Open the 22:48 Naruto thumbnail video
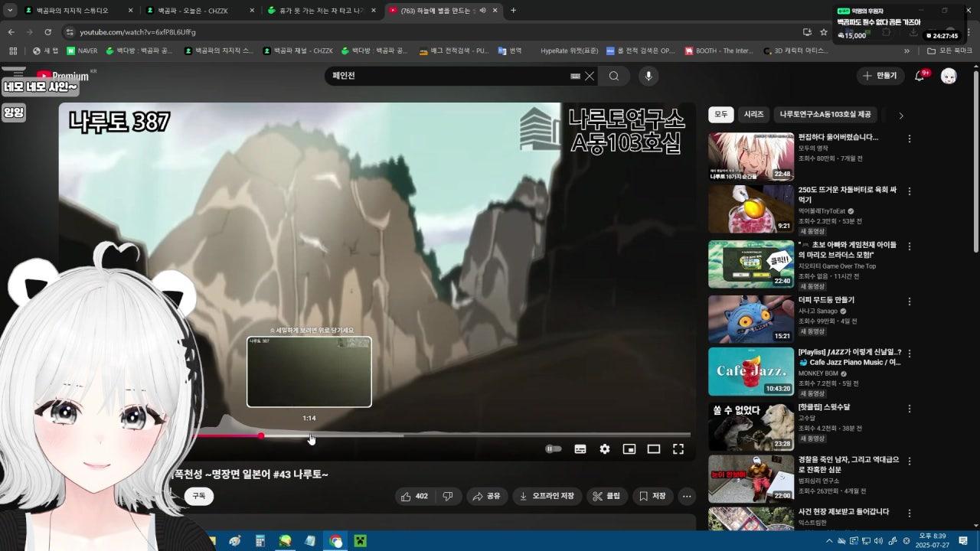980x551 pixels. (x=751, y=157)
